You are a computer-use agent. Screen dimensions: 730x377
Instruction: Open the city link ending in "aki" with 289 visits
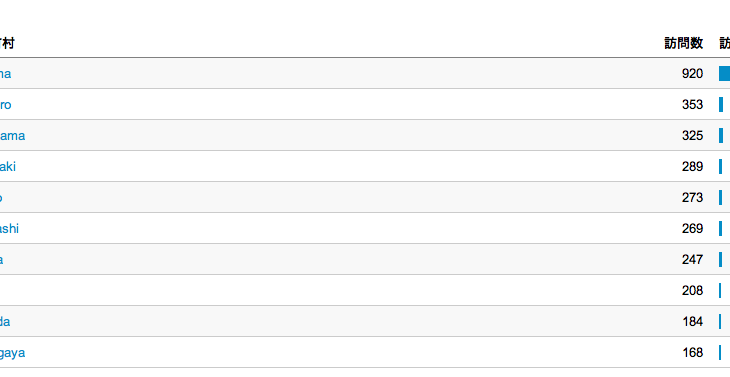pyautogui.click(x=7, y=167)
